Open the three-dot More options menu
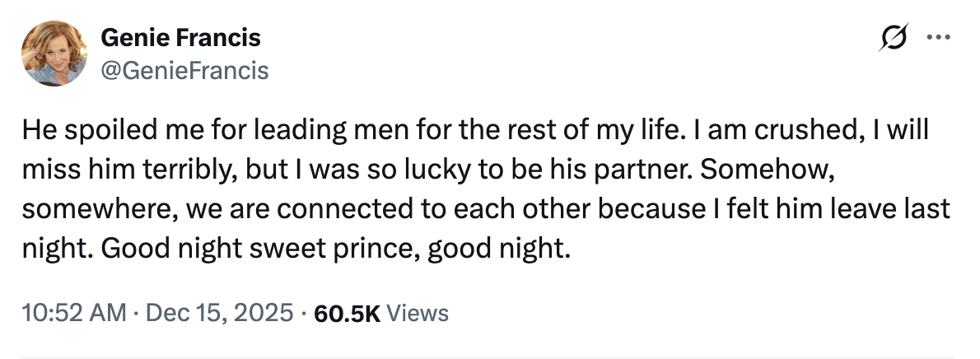980x359 pixels. pyautogui.click(x=938, y=37)
